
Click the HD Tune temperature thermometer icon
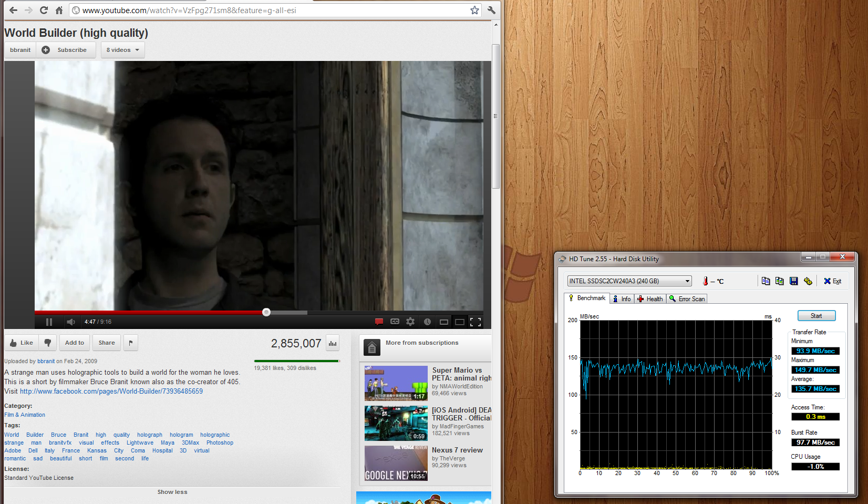coord(705,281)
